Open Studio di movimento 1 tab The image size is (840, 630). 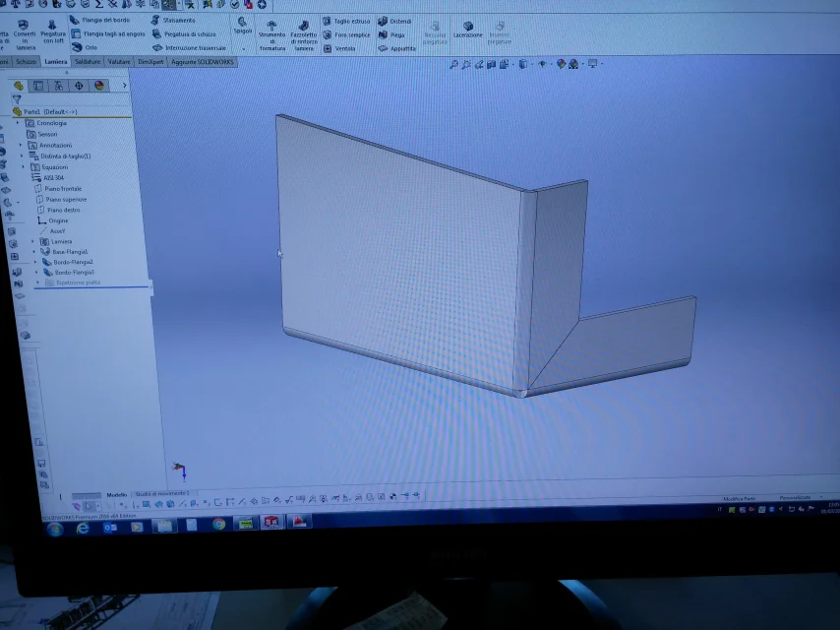pyautogui.click(x=161, y=493)
